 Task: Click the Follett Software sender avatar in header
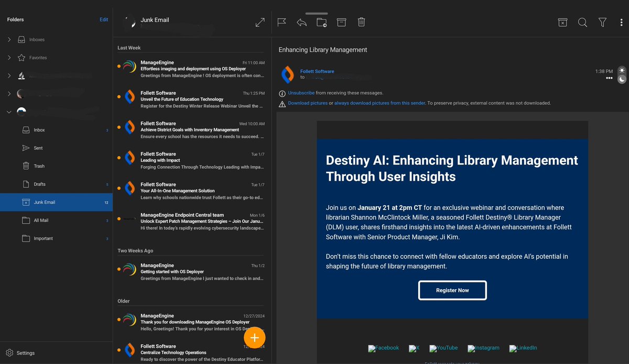tap(287, 74)
